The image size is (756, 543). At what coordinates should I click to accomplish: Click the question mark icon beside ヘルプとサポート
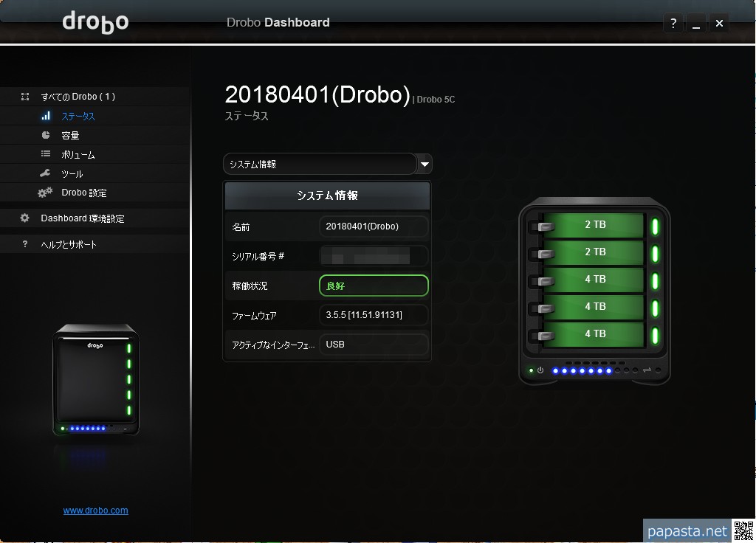click(25, 244)
